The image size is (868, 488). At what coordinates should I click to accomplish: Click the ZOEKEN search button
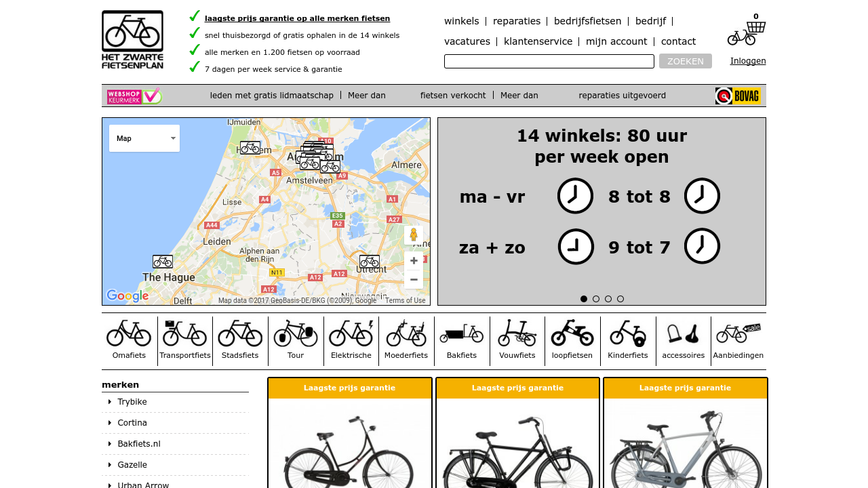685,60
